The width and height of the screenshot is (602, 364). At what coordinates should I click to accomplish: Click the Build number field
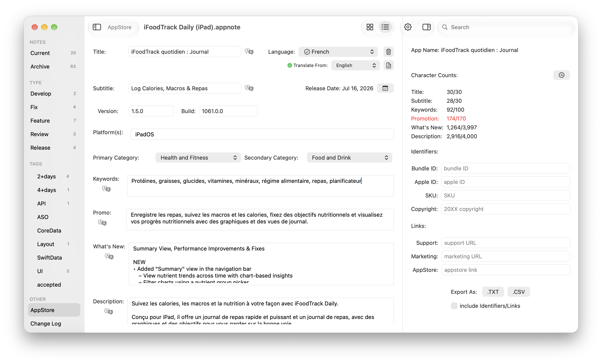tap(228, 111)
